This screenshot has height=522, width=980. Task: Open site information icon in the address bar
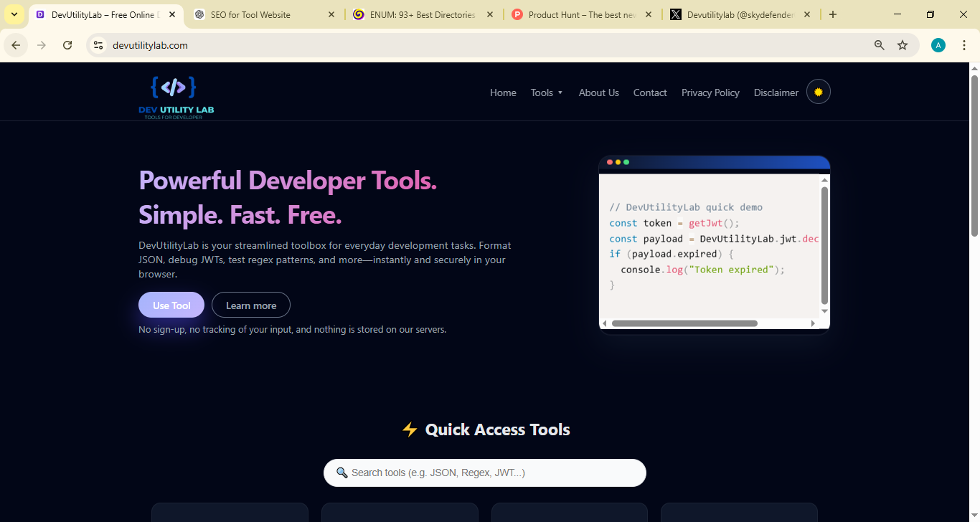(x=97, y=44)
